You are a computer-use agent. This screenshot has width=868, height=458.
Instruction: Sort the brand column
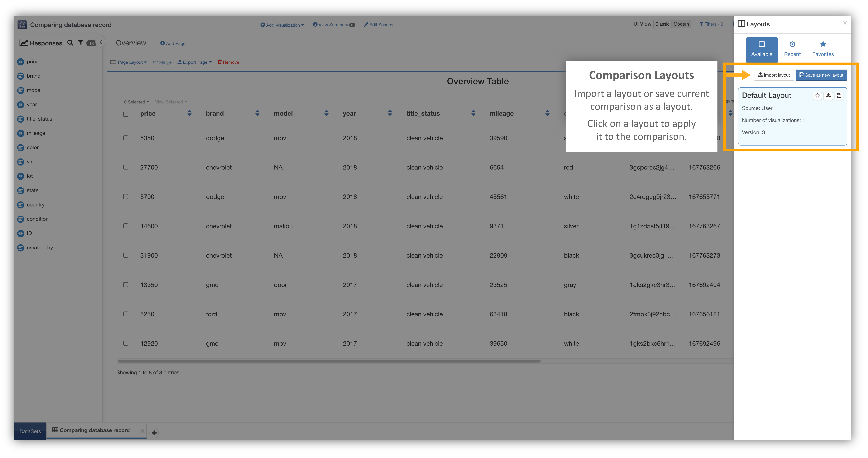click(257, 113)
